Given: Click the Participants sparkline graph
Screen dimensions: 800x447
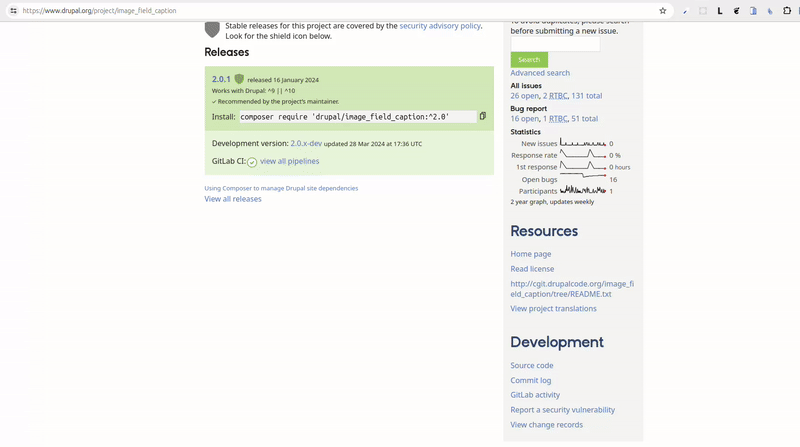Looking at the screenshot, I should click(x=583, y=190).
